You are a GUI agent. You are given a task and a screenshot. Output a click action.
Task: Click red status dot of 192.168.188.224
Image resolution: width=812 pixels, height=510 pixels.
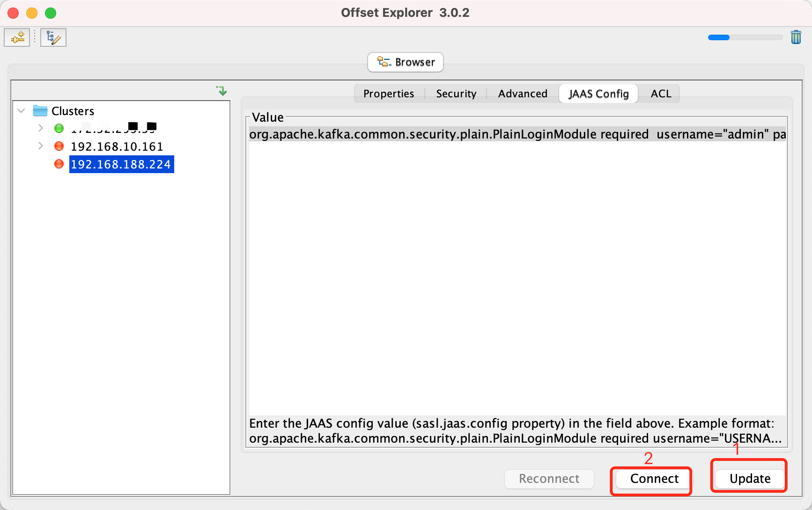pos(59,164)
